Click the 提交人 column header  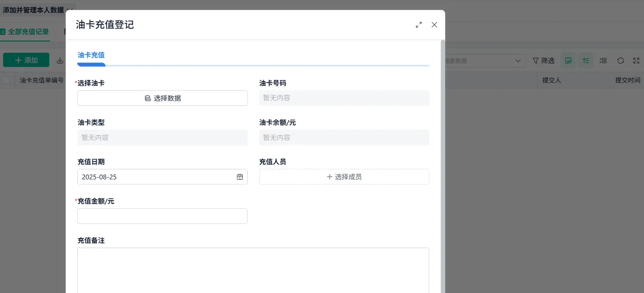pyautogui.click(x=552, y=80)
